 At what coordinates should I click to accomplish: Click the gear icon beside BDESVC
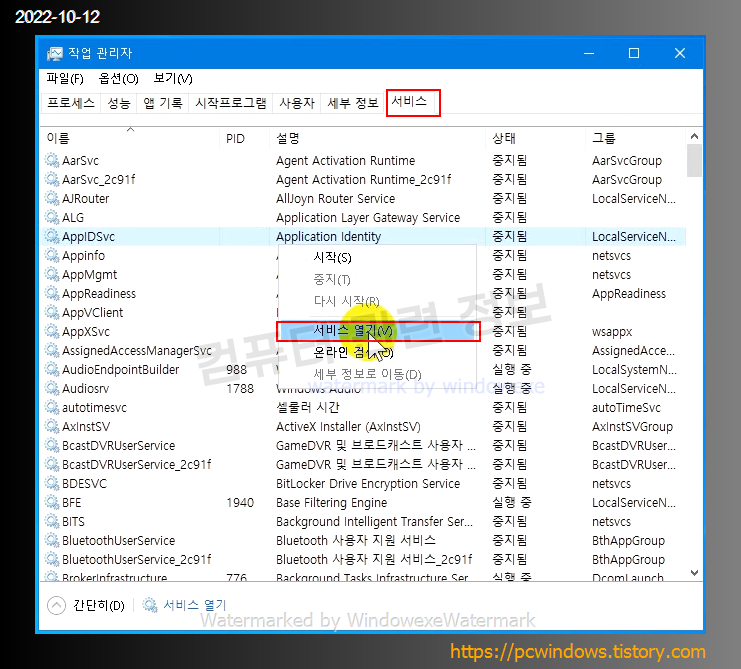(52, 483)
